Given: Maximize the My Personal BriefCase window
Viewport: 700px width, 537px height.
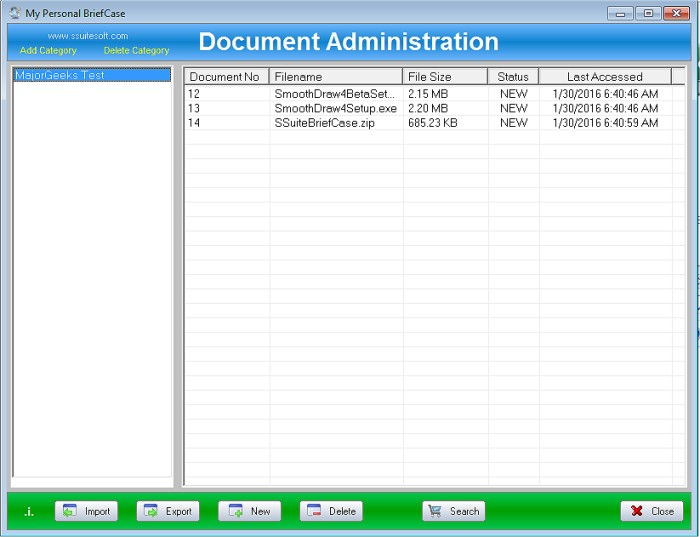Looking at the screenshot, I should [648, 13].
